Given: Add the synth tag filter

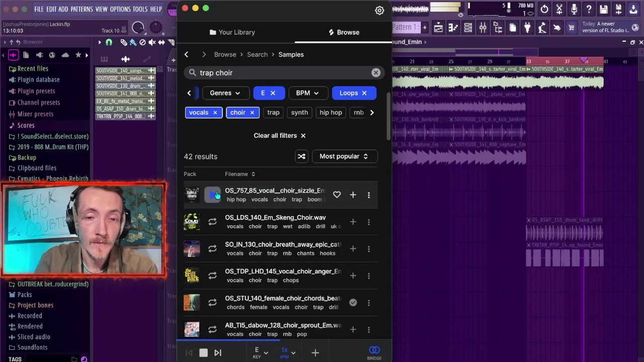Looking at the screenshot, I should coord(299,113).
